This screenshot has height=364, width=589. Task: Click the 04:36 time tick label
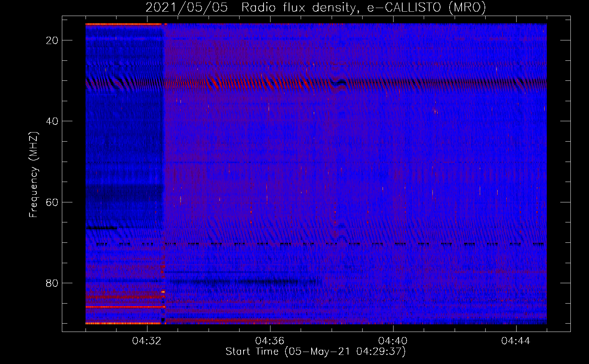coord(270,341)
